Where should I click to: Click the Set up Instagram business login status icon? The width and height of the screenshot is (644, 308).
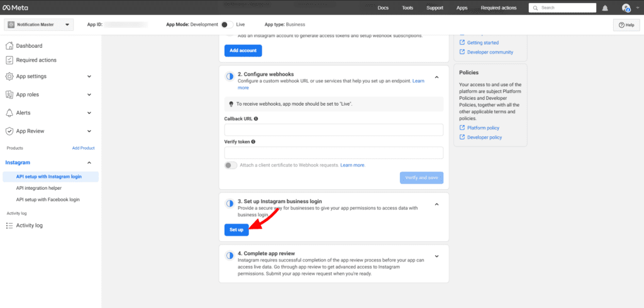230,204
